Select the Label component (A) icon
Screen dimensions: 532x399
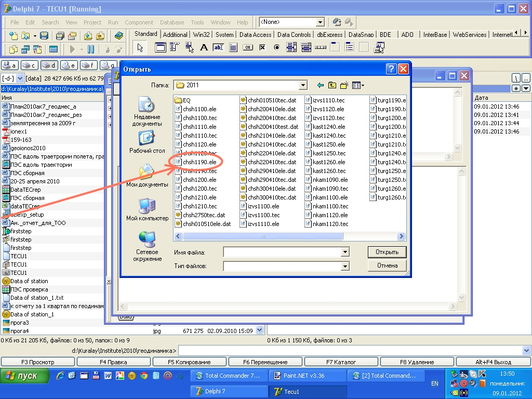[x=204, y=47]
